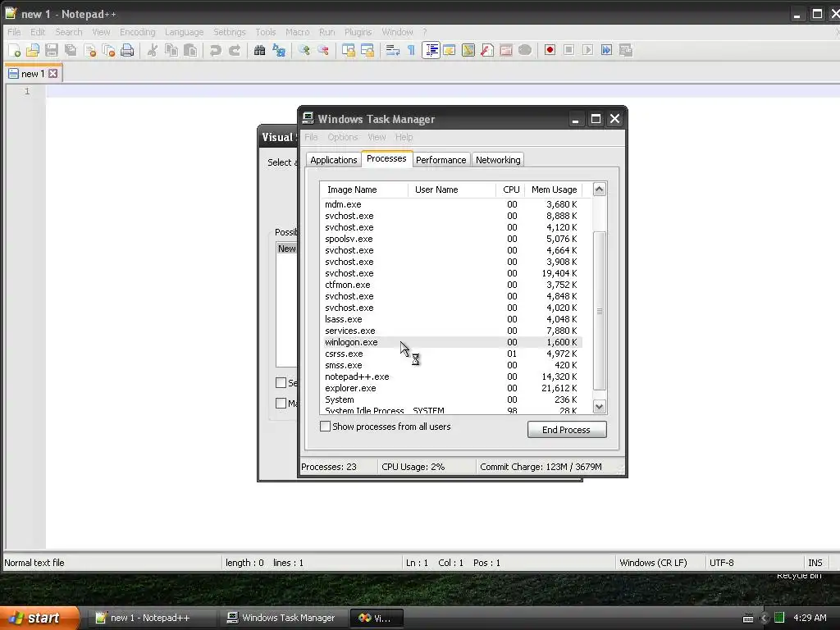Viewport: 840px width, 630px height.
Task: Select the spoolsv.exe process row
Action: coord(452,239)
